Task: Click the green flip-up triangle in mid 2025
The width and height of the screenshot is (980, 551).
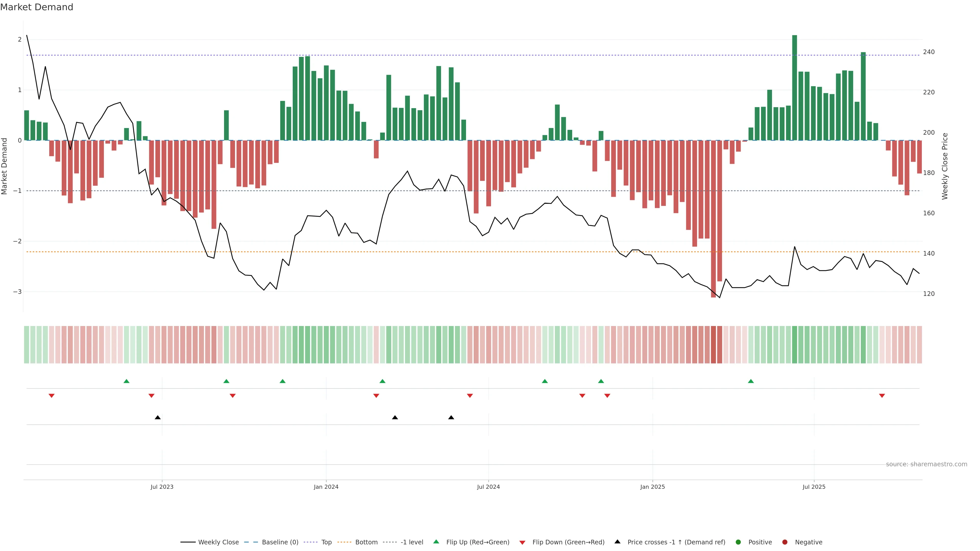Action: 751,381
